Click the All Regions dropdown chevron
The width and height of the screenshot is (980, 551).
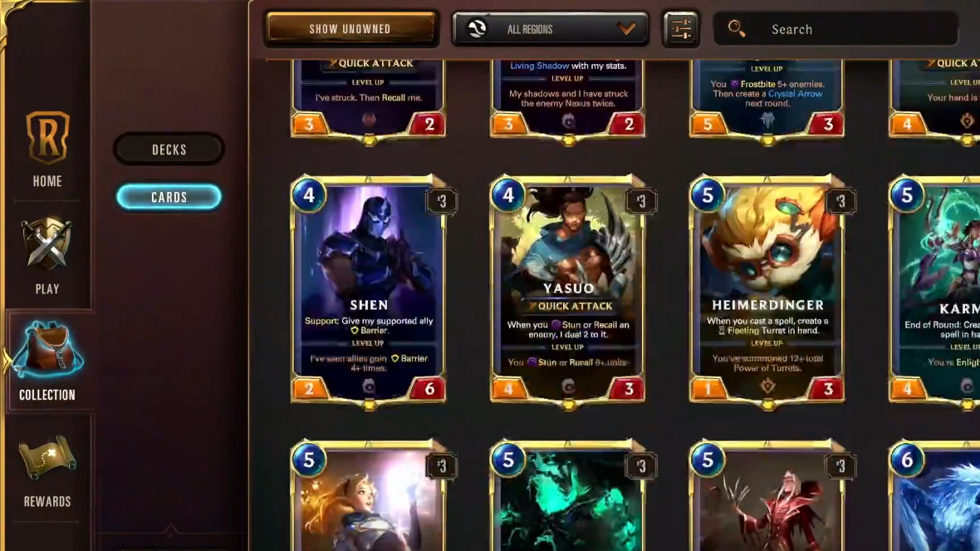click(625, 29)
